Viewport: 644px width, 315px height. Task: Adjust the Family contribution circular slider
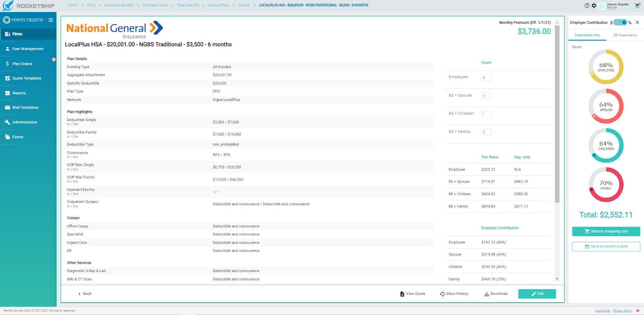point(606,185)
